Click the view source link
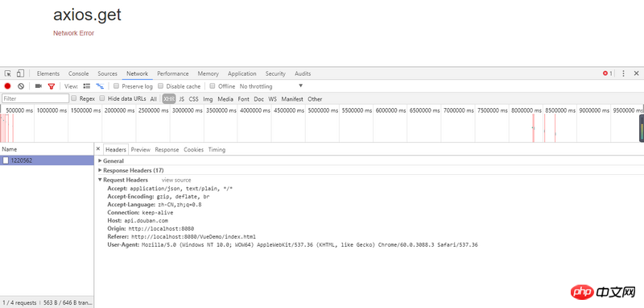The image size is (644, 308). pos(176,180)
